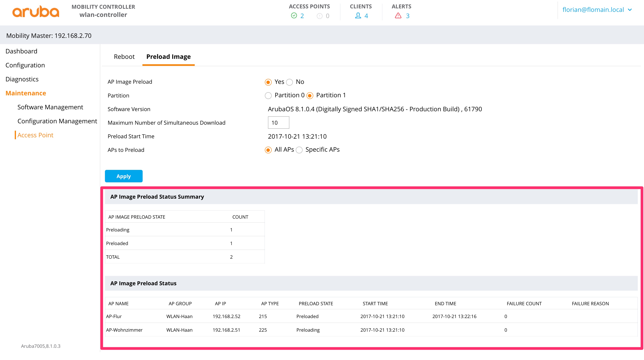Click the user menu chevron arrow

click(630, 10)
